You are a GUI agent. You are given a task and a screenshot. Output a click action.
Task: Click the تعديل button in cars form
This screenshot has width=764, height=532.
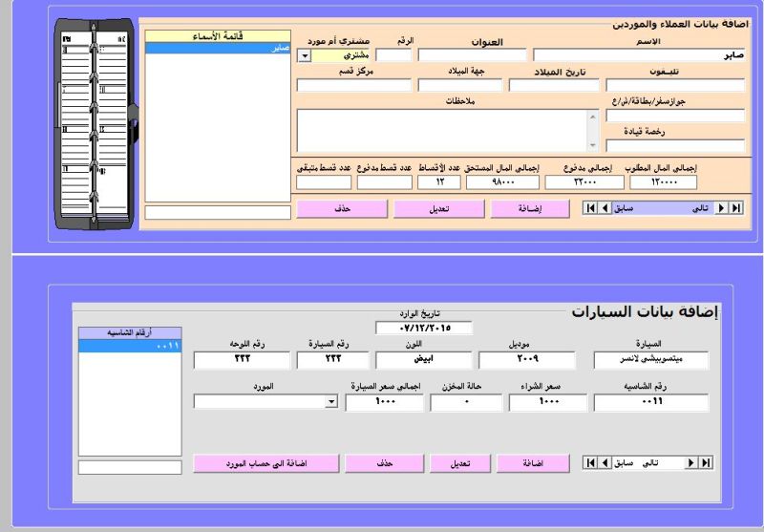(x=460, y=463)
